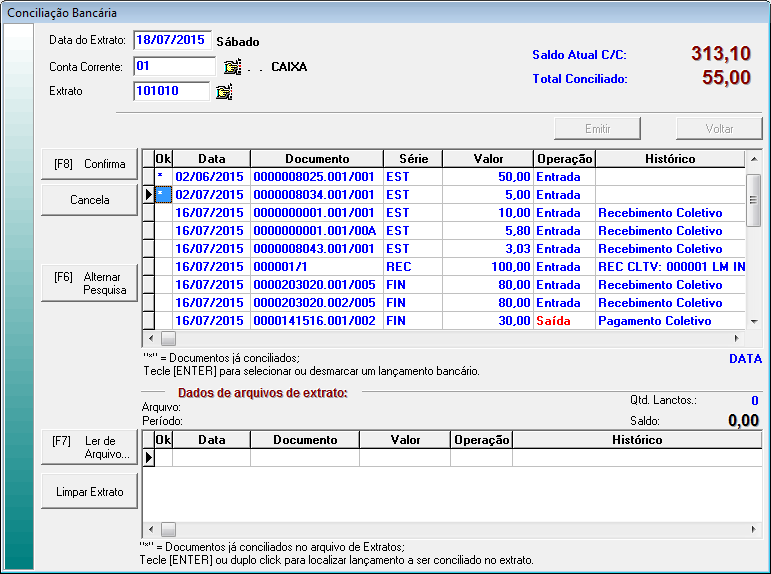This screenshot has width=771, height=574.
Task: Toggle Ok cell for document 0000000001.001/001
Action: (x=163, y=212)
